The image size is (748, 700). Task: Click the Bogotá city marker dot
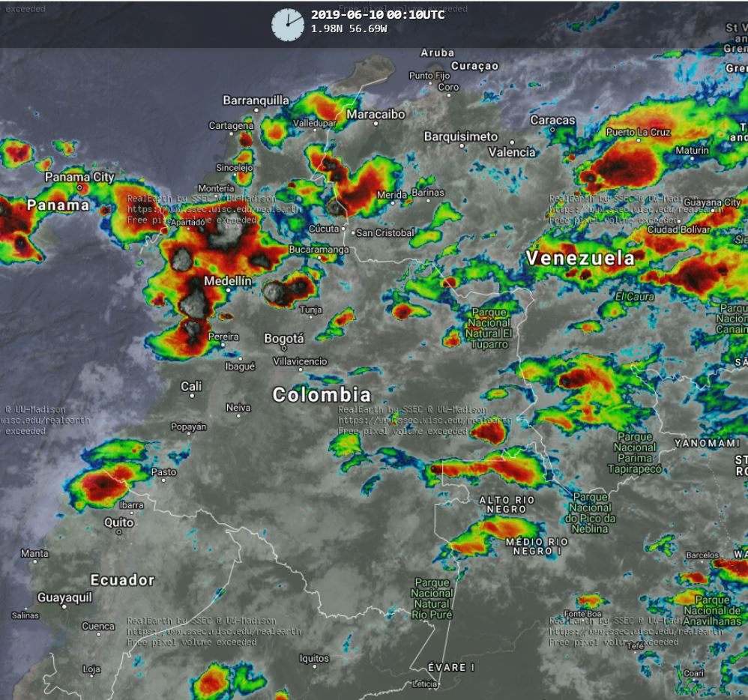pos(284,349)
